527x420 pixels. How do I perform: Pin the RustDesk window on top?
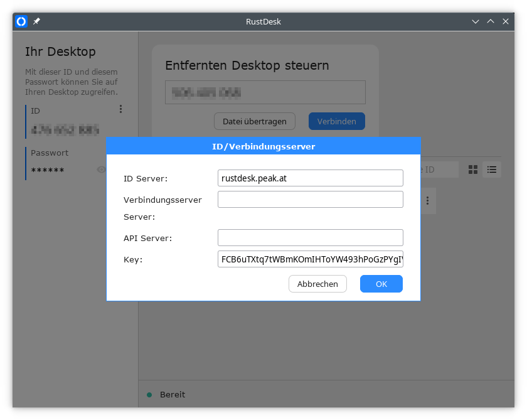point(36,21)
